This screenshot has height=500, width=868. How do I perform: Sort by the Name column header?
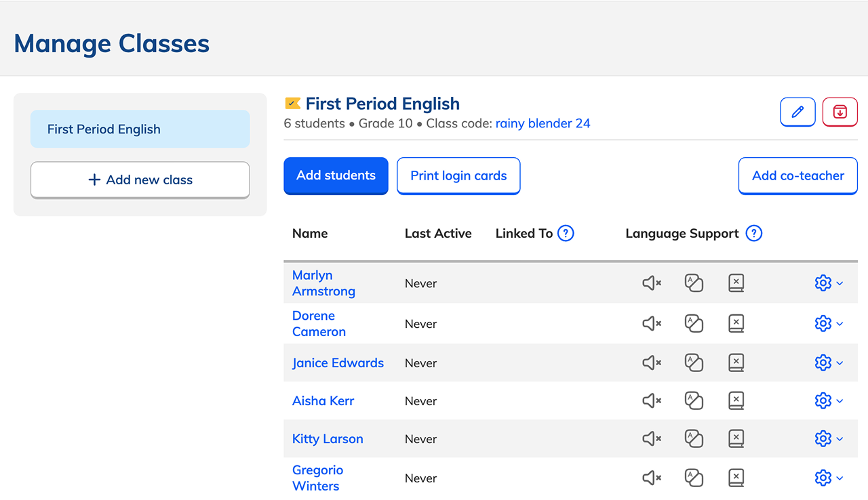coord(310,233)
